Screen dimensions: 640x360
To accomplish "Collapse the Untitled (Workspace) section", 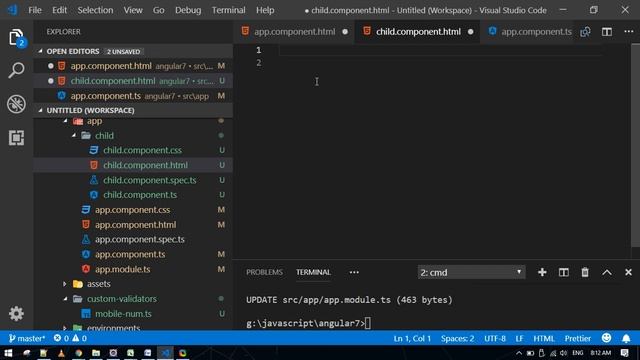I will click(40, 110).
